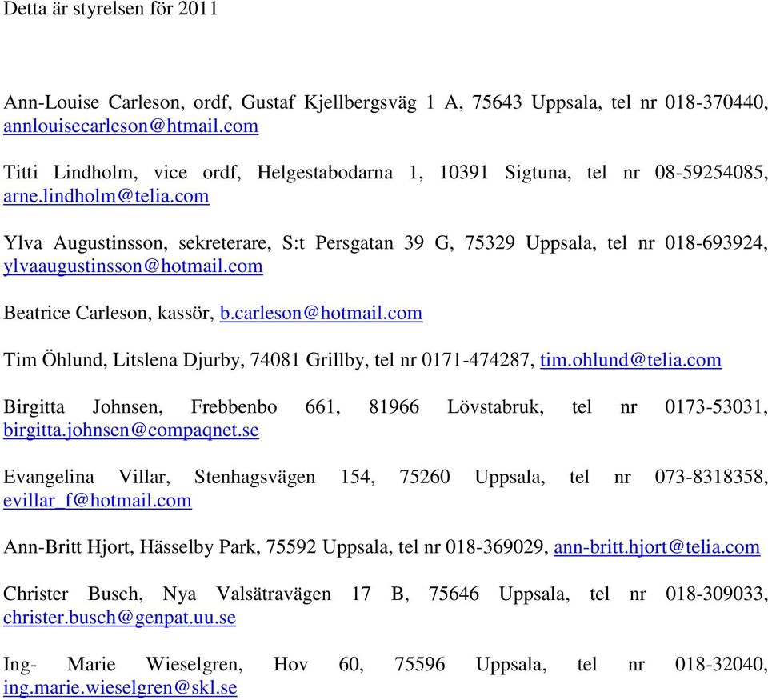This screenshot has width=768, height=700.
Task: Open christer.busch@genpat.uu.se link
Action: [119, 618]
